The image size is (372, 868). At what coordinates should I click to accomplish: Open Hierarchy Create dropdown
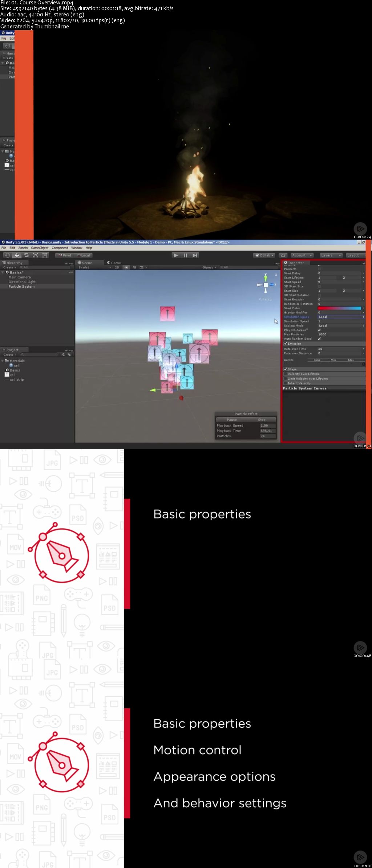[x=9, y=267]
